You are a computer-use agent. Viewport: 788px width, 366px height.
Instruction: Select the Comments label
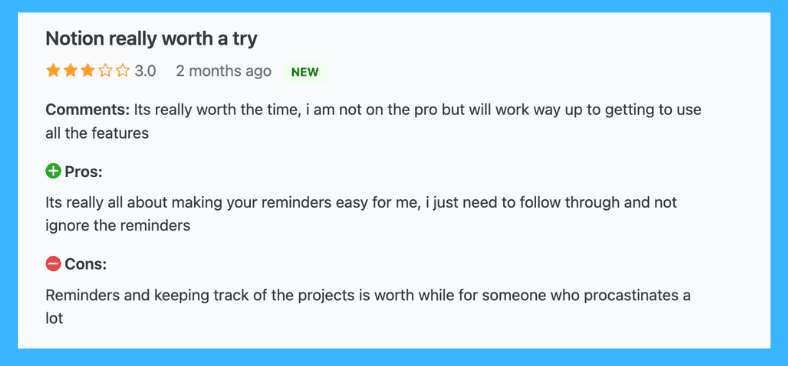(x=88, y=110)
